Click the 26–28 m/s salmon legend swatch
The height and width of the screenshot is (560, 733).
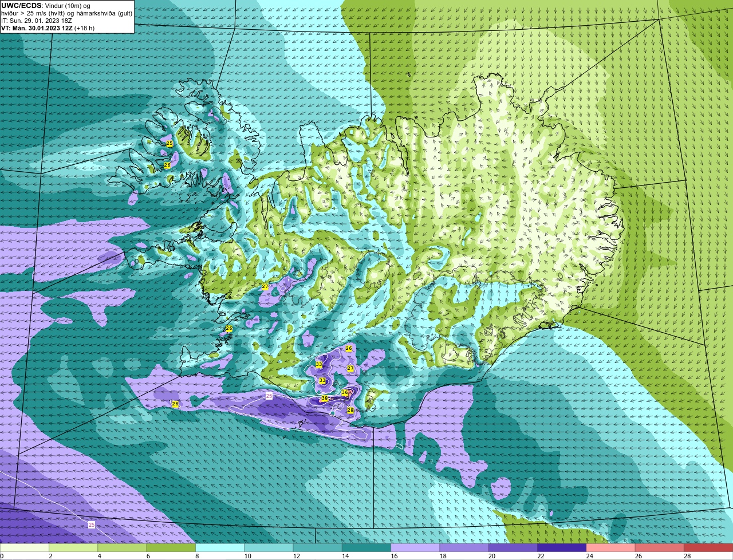pos(660,548)
